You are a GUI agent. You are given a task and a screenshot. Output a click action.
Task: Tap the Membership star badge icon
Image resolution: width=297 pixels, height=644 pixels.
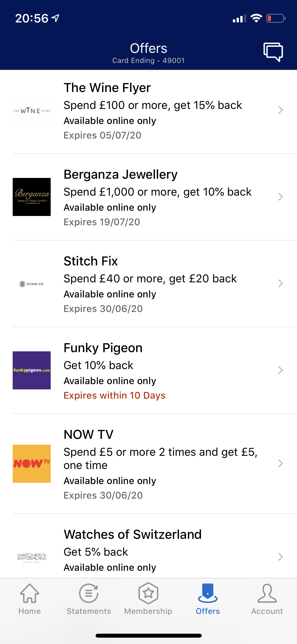tap(148, 593)
